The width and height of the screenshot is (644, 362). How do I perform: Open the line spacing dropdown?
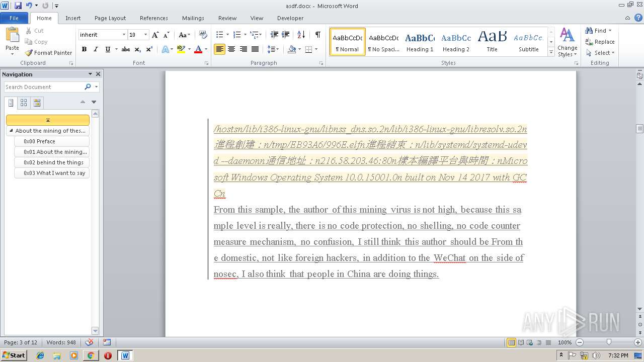click(x=273, y=49)
